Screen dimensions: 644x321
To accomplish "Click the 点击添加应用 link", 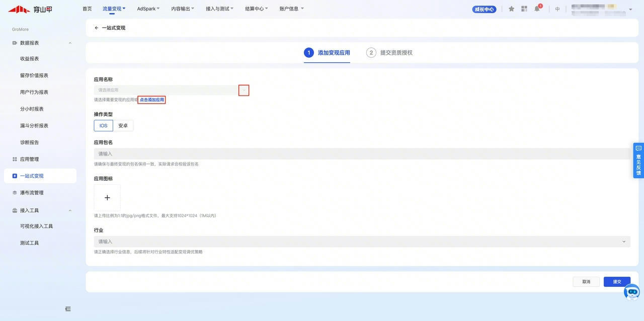I will coord(151,100).
